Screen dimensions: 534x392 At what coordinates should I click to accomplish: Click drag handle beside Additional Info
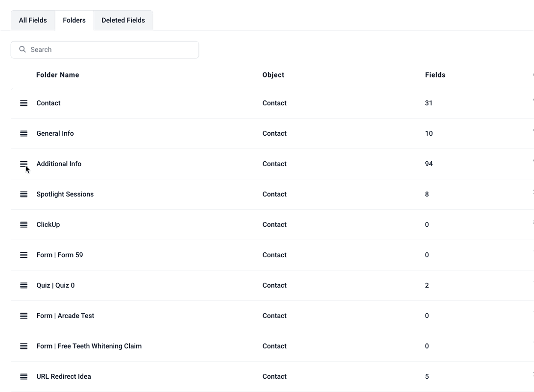click(24, 164)
